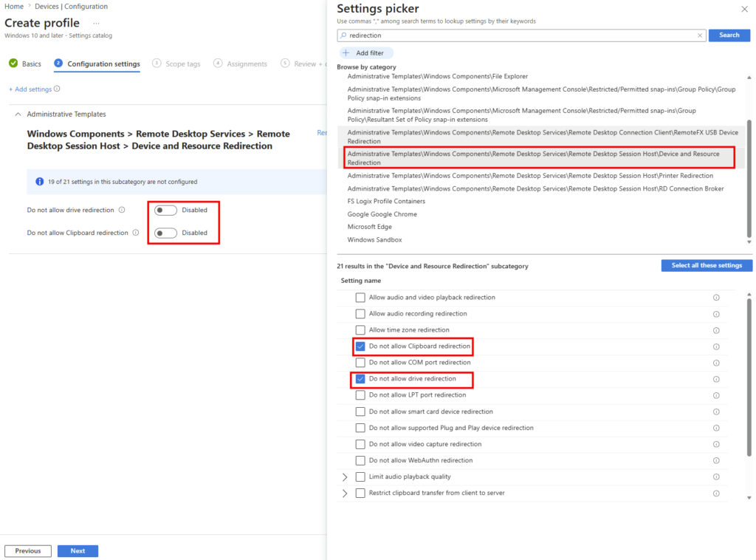The height and width of the screenshot is (560, 756).
Task: Click info icon beside Clipboard redirection in Create profile
Action: pos(136,233)
